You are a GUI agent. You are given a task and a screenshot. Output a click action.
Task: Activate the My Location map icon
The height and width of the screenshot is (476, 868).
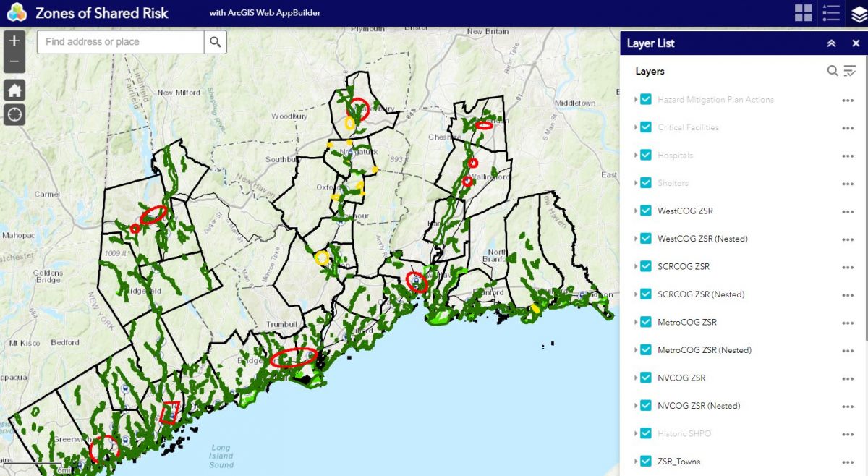[x=13, y=114]
